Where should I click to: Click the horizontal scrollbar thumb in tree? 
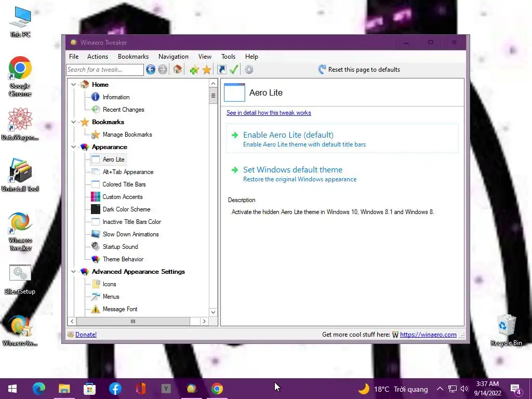click(x=133, y=321)
